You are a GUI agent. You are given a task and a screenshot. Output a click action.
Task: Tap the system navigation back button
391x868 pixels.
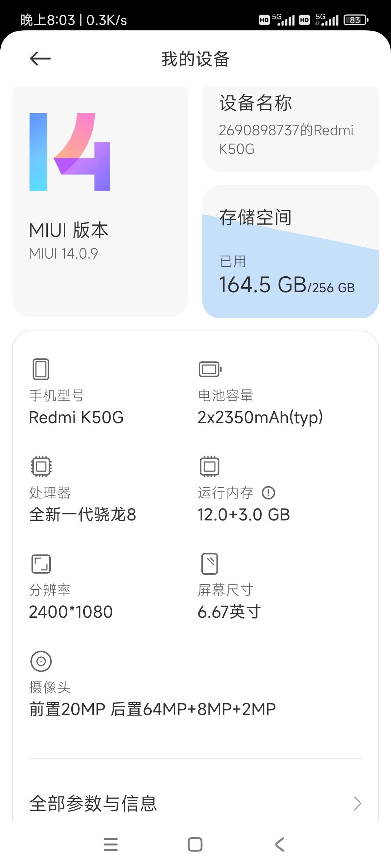[279, 844]
